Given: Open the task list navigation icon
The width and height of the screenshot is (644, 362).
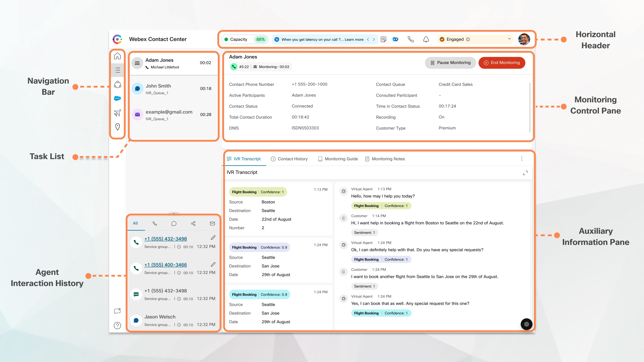Looking at the screenshot, I should 117,70.
